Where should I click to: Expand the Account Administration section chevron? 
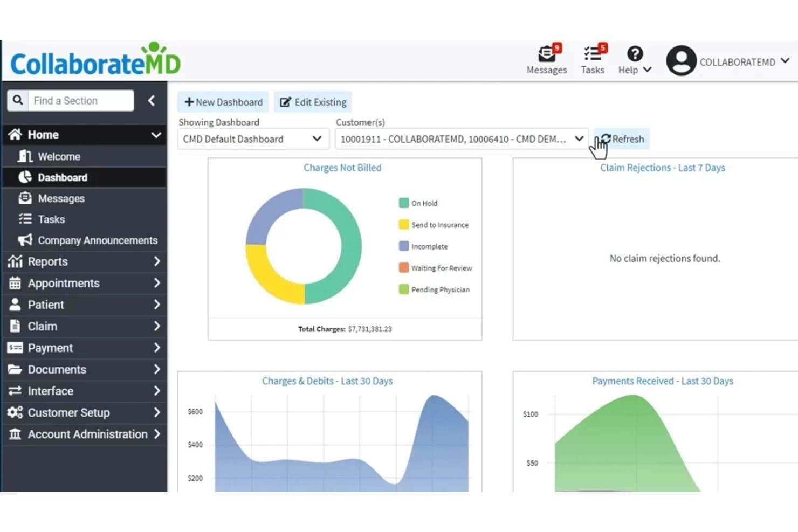157,434
